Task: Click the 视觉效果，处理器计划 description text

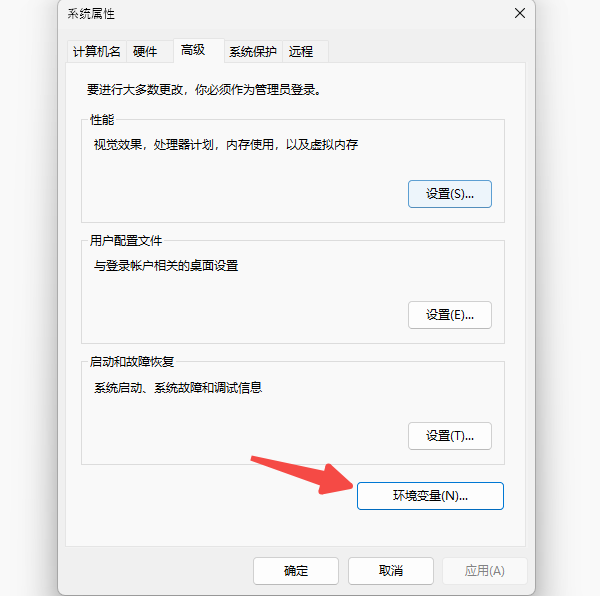Action: tap(226, 145)
